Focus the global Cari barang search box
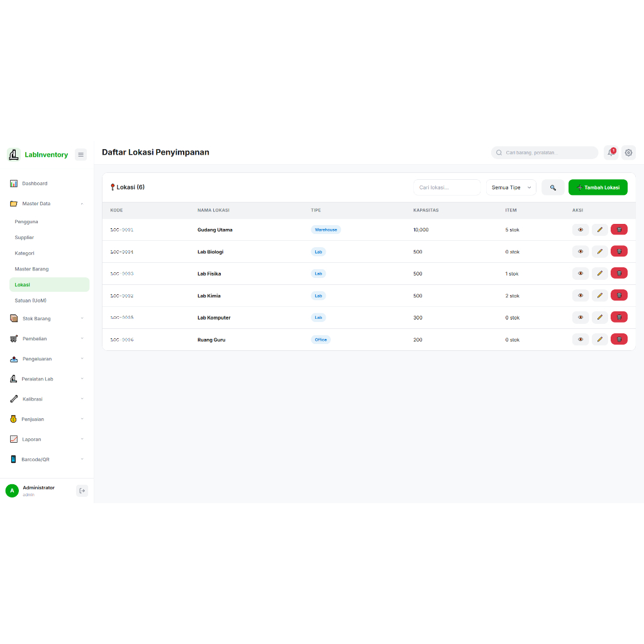The width and height of the screenshot is (644, 644). (545, 153)
